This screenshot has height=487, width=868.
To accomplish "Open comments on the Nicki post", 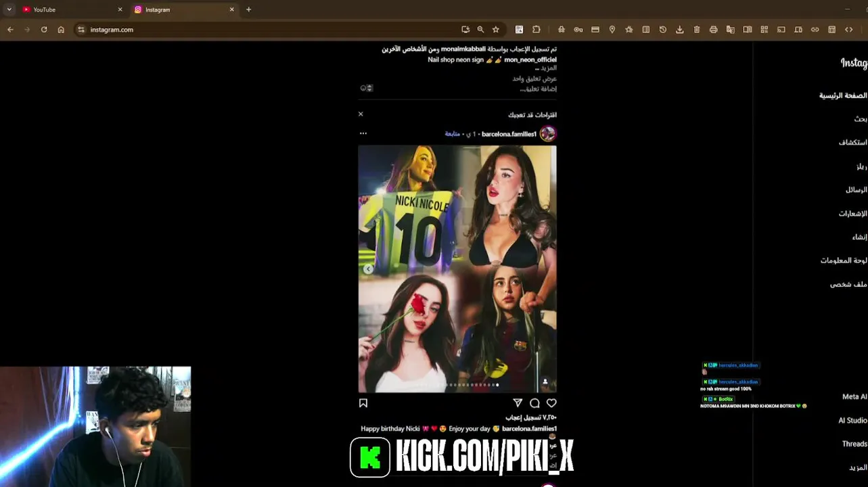I will click(534, 403).
